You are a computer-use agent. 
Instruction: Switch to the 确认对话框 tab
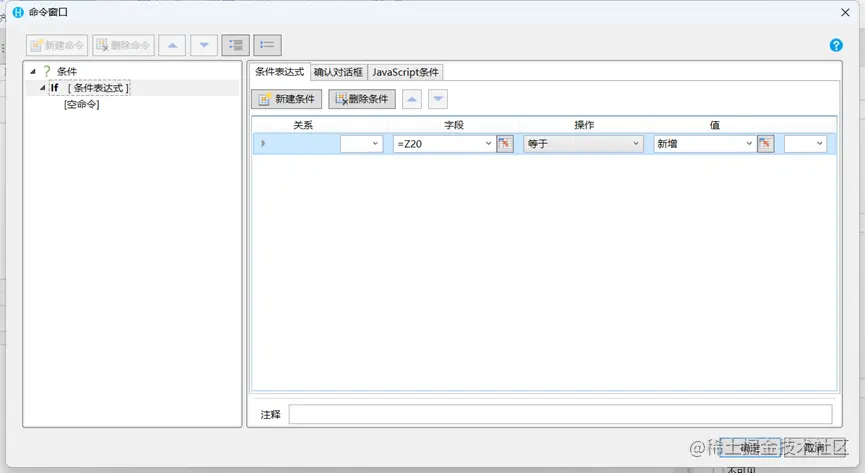[338, 72]
